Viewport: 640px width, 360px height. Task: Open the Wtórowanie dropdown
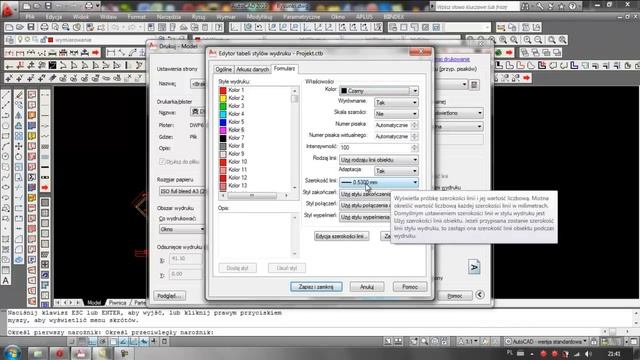click(x=396, y=102)
